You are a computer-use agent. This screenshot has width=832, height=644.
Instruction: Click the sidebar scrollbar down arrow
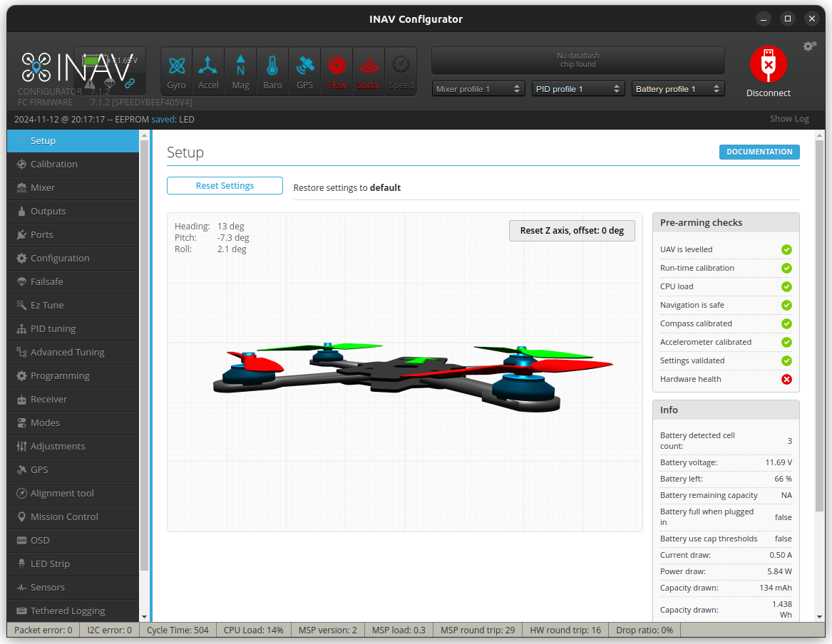pos(144,617)
